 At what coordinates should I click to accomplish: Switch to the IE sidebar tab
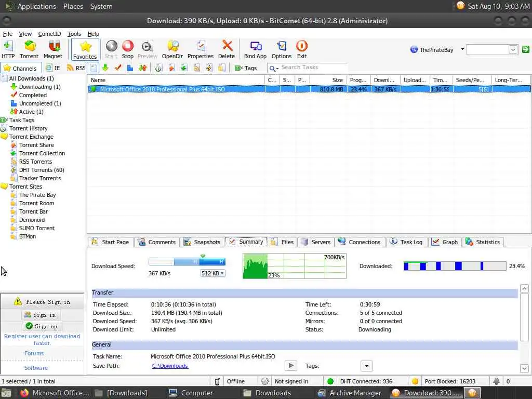point(53,68)
